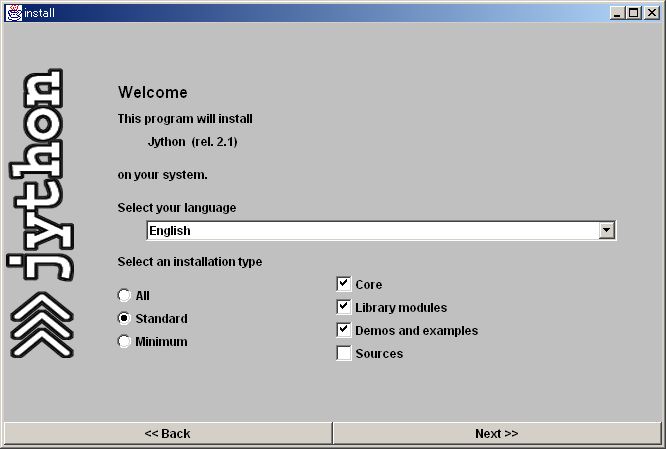This screenshot has width=666, height=449.
Task: Maximize the install window
Action: pos(634,13)
